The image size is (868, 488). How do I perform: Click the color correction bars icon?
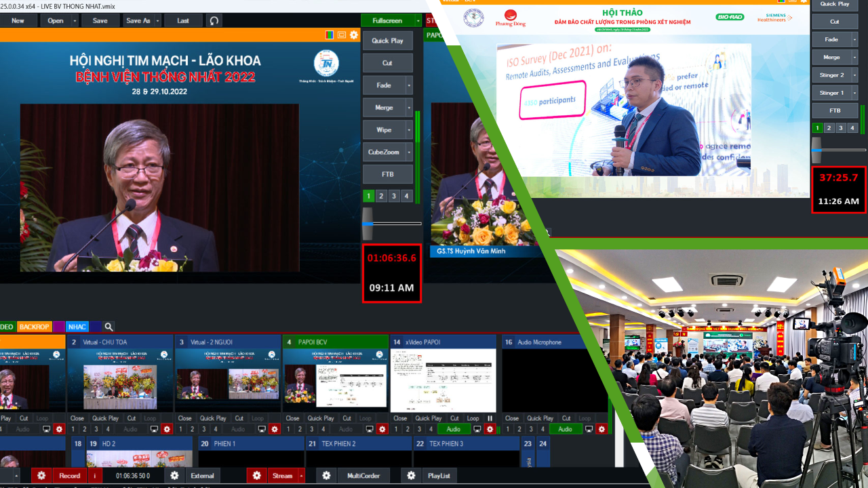330,35
